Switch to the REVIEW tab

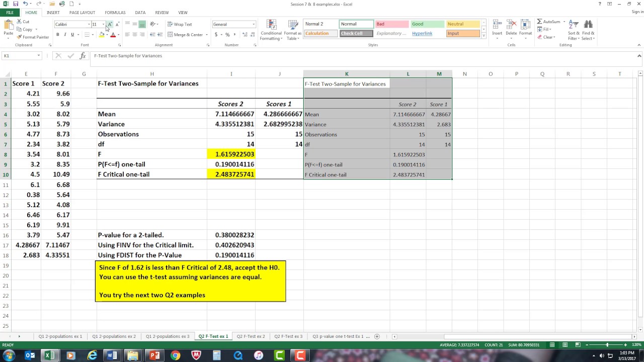point(162,13)
